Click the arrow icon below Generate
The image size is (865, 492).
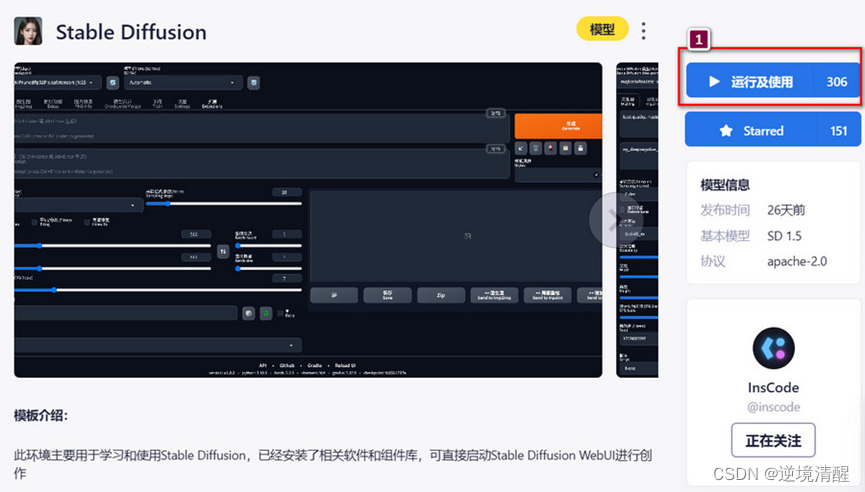pos(521,148)
